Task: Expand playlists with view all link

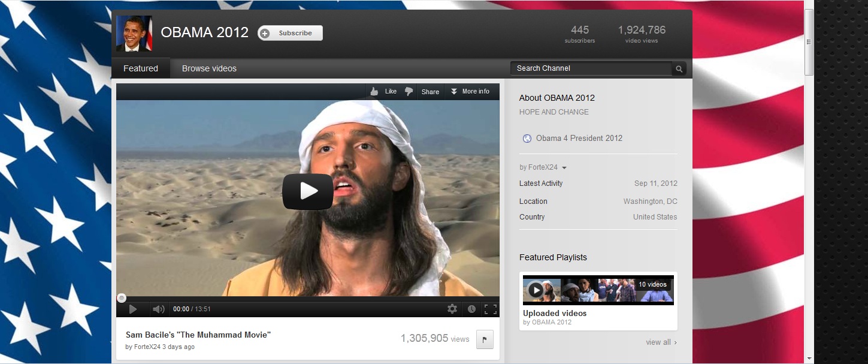Action: [661, 342]
